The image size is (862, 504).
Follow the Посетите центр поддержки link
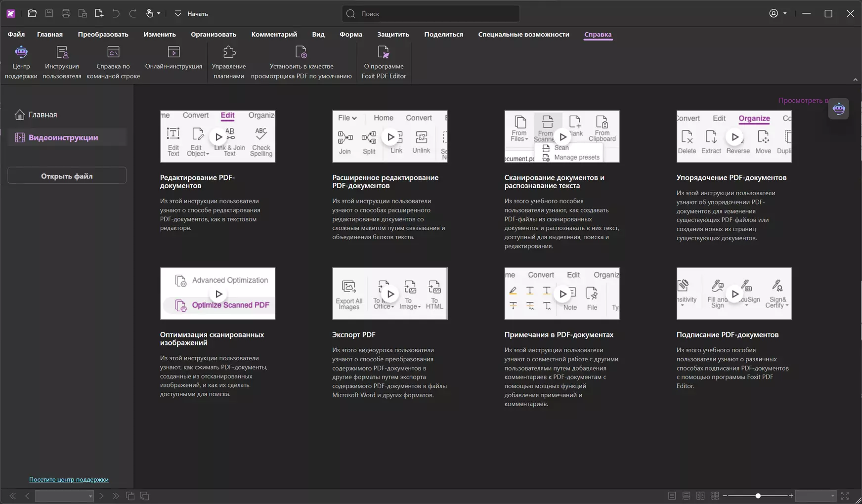[69, 479]
